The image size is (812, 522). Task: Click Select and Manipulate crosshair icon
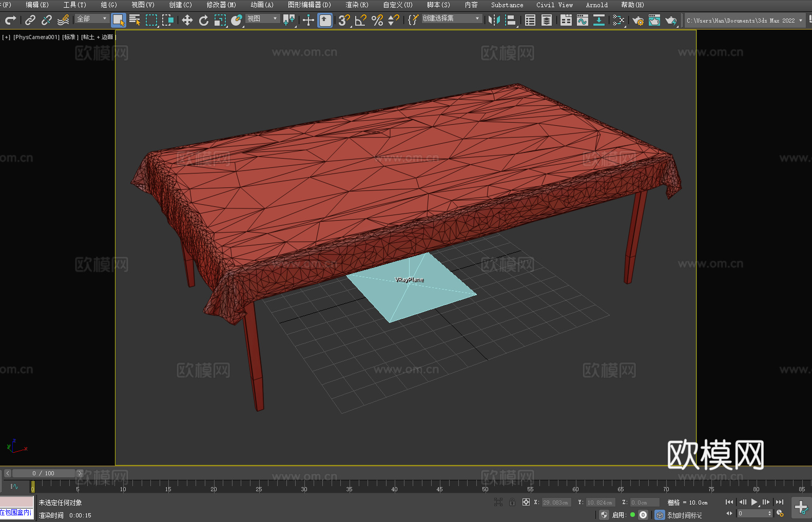pyautogui.click(x=308, y=20)
